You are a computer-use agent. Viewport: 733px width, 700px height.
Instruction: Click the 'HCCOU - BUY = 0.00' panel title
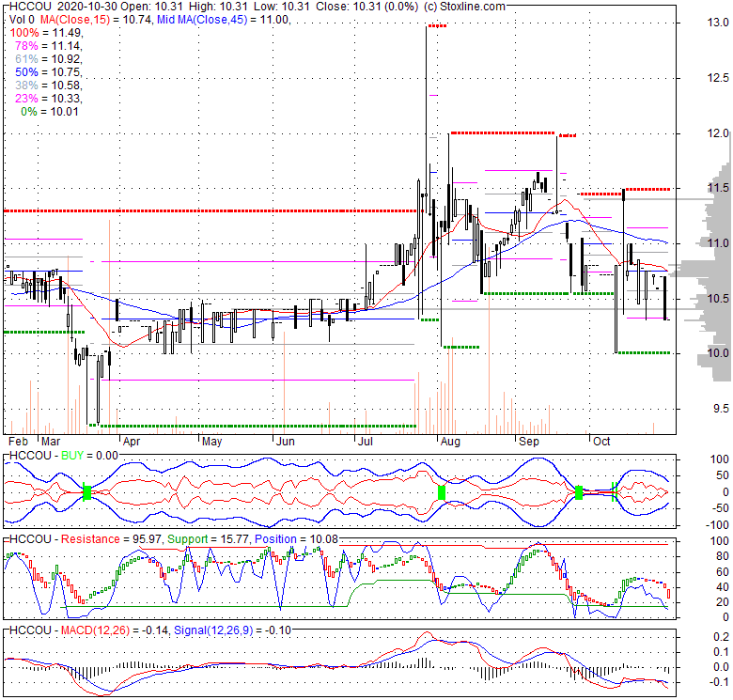click(x=64, y=456)
